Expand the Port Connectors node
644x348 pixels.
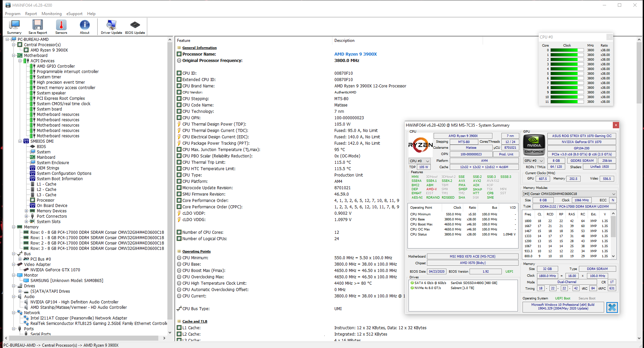pyautogui.click(x=26, y=216)
